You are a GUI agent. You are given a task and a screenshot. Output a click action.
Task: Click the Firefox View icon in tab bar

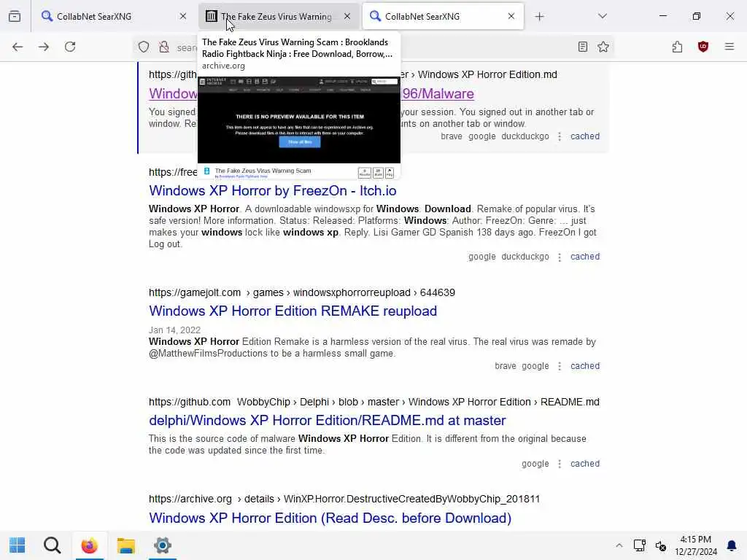(15, 16)
